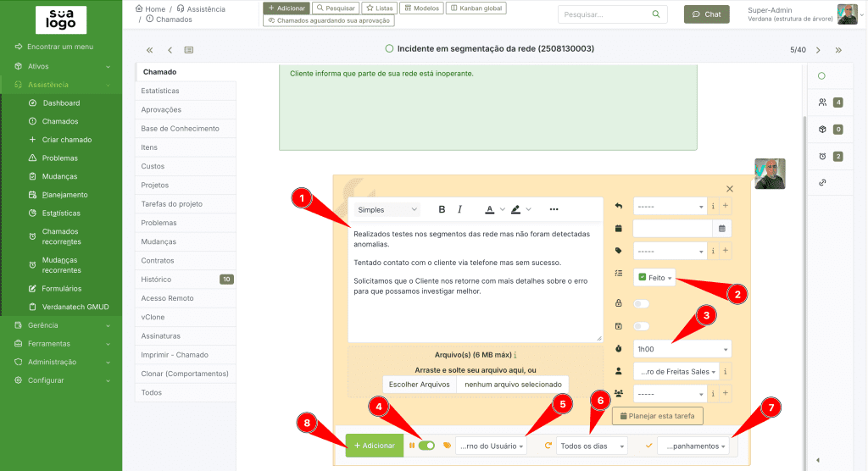Open ticket list view icon
This screenshot has height=471, width=868.
[189, 50]
